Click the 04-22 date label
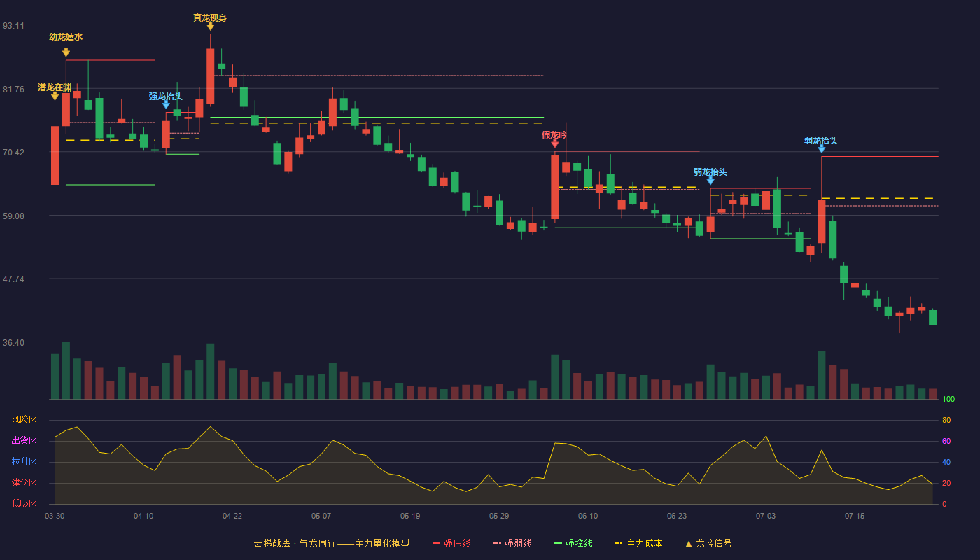This screenshot has height=560, width=980. pos(232,516)
